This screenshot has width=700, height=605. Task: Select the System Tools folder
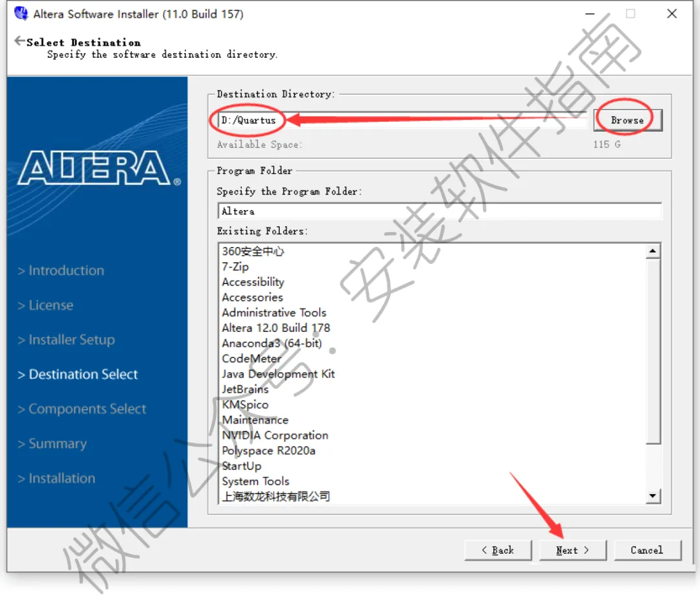point(255,481)
